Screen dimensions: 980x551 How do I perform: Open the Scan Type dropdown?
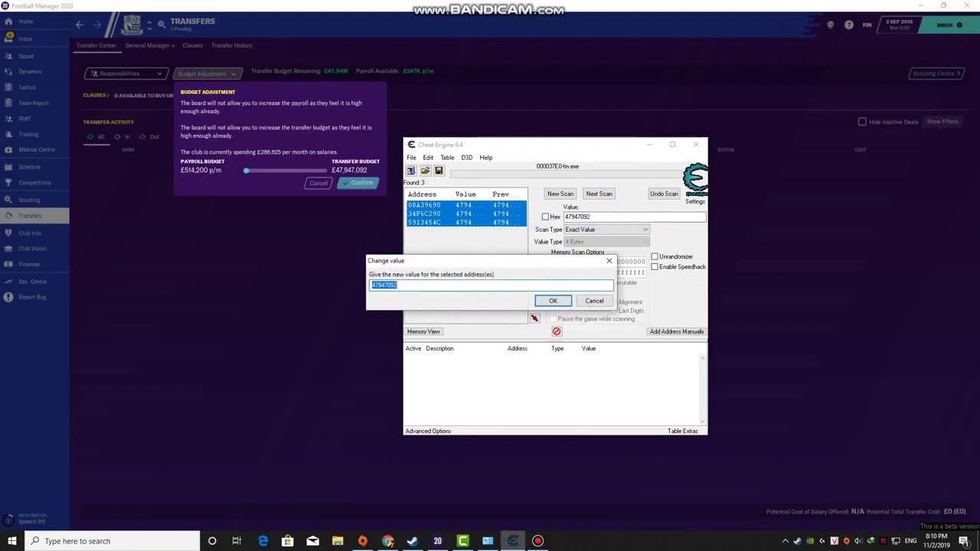606,230
